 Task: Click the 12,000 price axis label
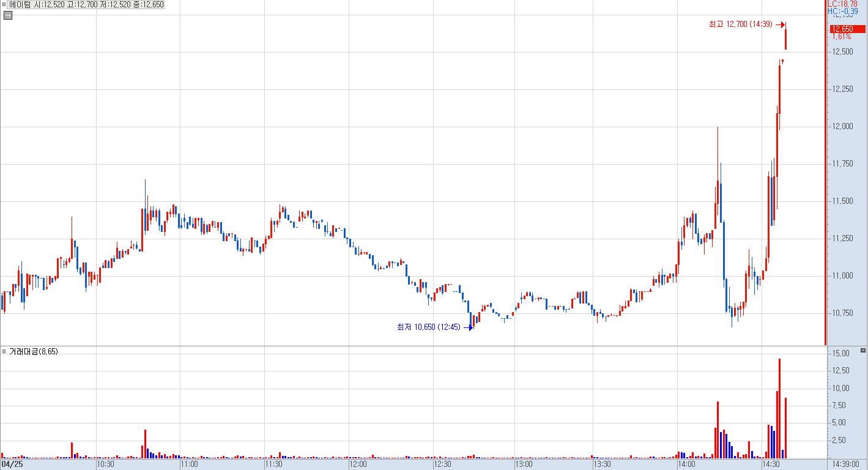842,127
